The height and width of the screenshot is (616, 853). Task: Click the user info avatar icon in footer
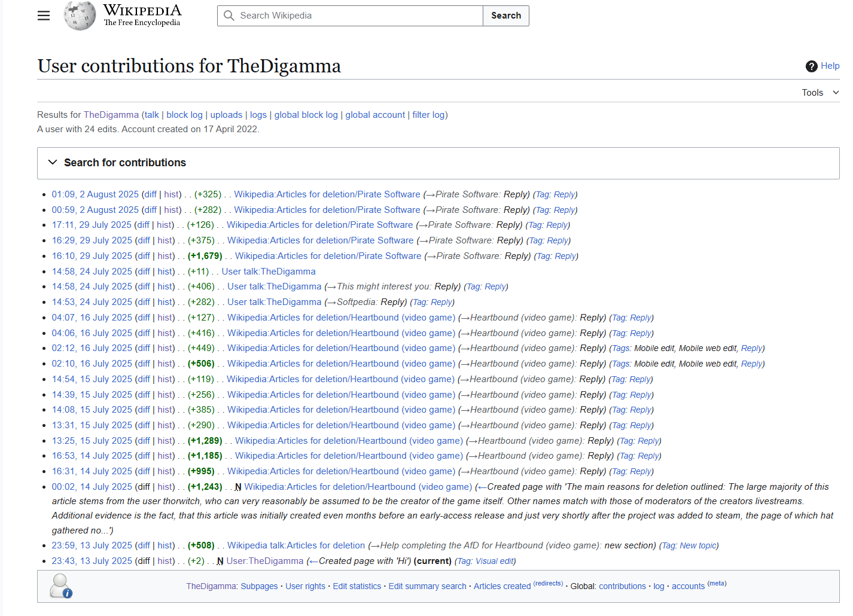tap(60, 586)
